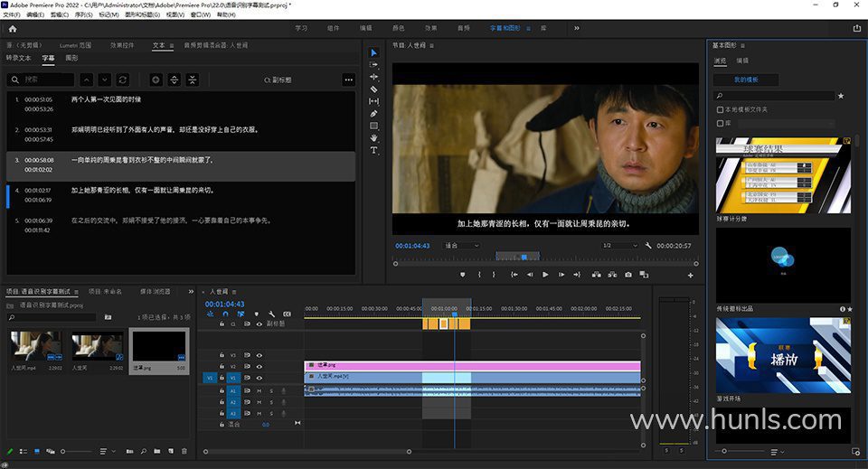Mark Out point in Program monitor
This screenshot has height=469, width=868.
coord(494,275)
